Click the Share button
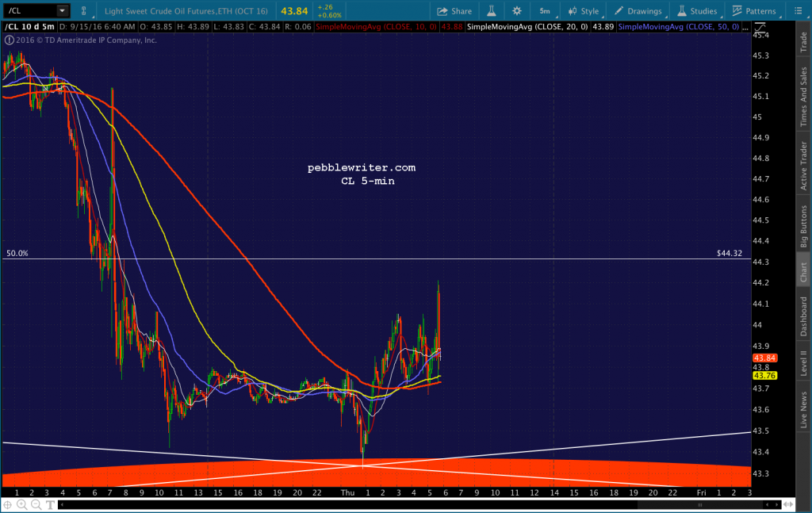This screenshot has height=513, width=812. point(454,11)
